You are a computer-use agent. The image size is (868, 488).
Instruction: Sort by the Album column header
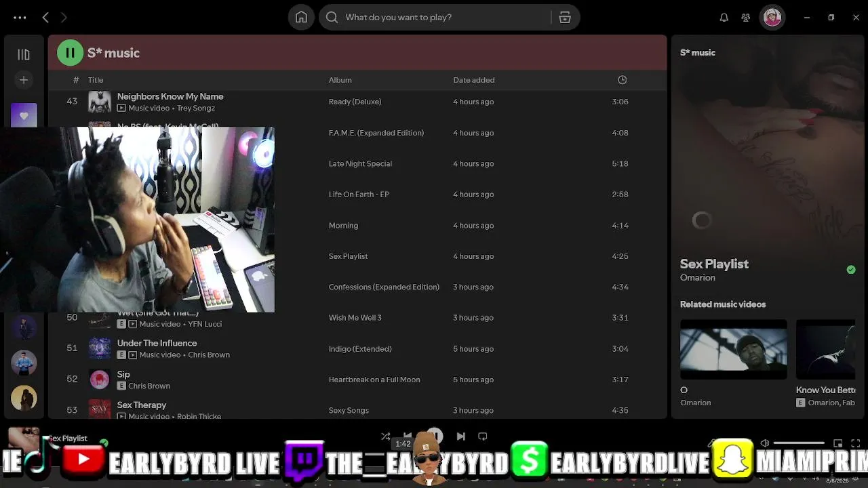(x=340, y=80)
